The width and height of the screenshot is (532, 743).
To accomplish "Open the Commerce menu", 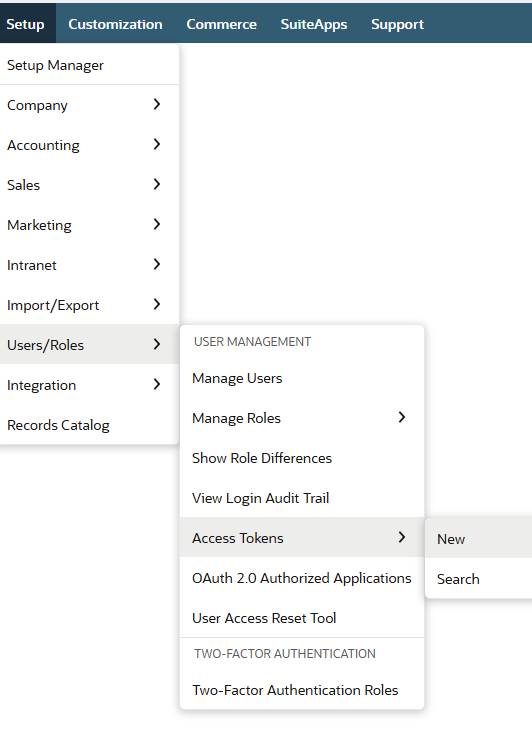I will coord(221,24).
